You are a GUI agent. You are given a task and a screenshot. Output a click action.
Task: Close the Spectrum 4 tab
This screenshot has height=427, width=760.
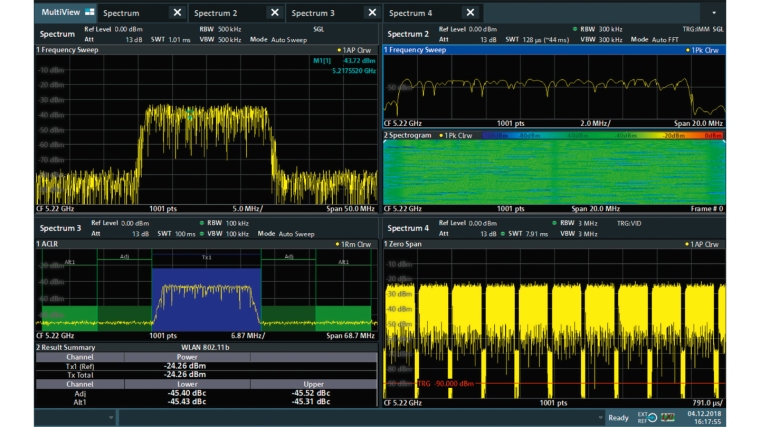click(471, 13)
